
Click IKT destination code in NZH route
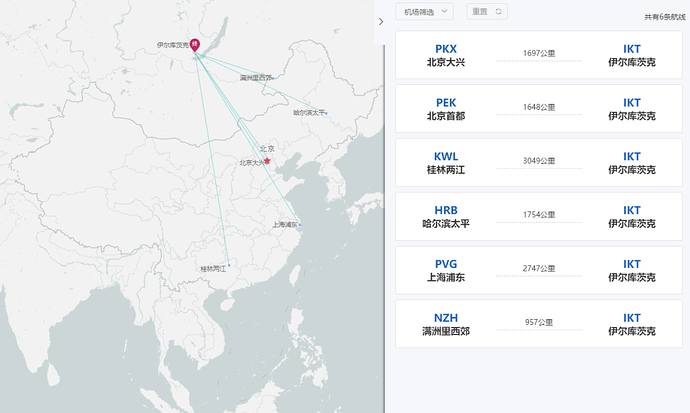[632, 318]
